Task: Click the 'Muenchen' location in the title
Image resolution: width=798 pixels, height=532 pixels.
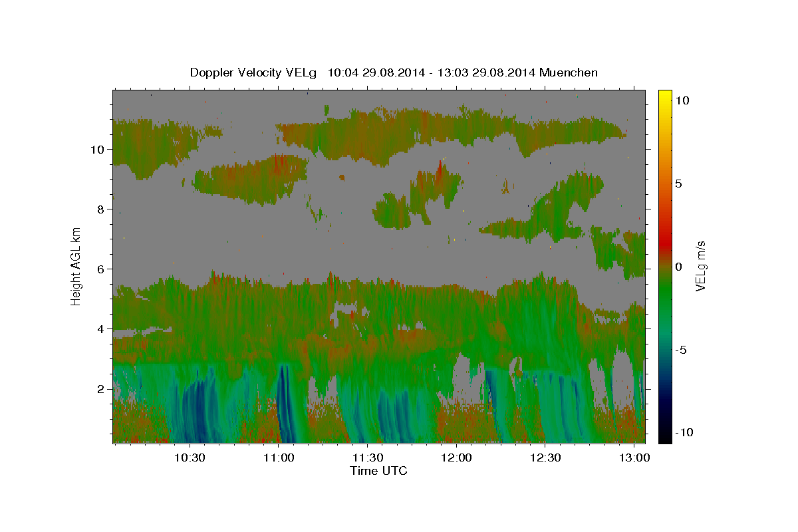Action: 569,72
